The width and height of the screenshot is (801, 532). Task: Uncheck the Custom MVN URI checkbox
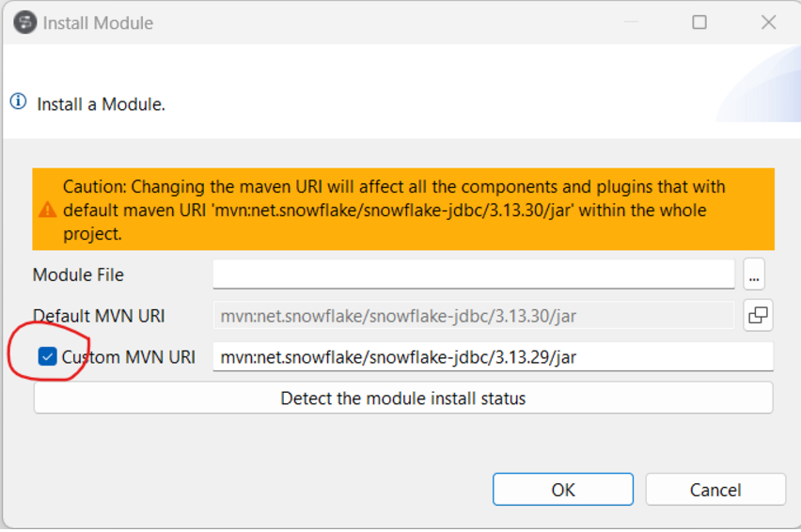(48, 357)
